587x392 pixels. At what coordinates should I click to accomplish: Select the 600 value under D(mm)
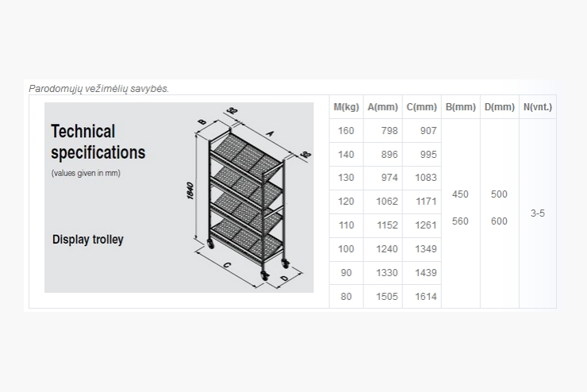click(x=499, y=221)
